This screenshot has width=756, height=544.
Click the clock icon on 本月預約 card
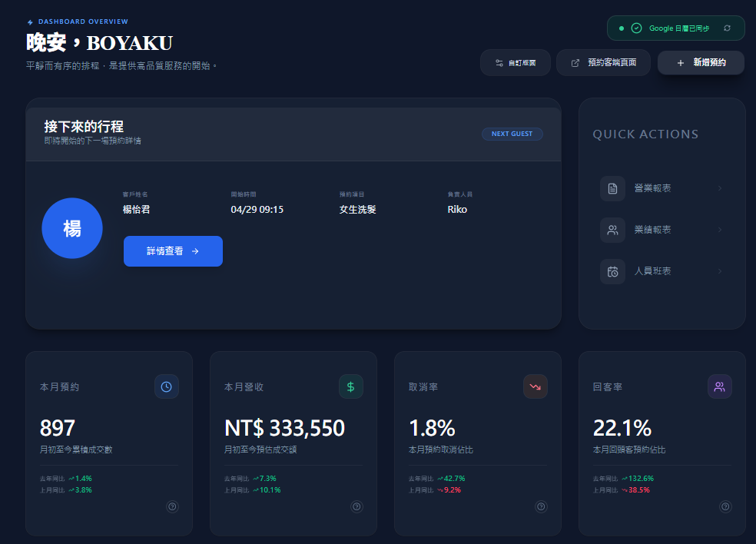pos(167,386)
